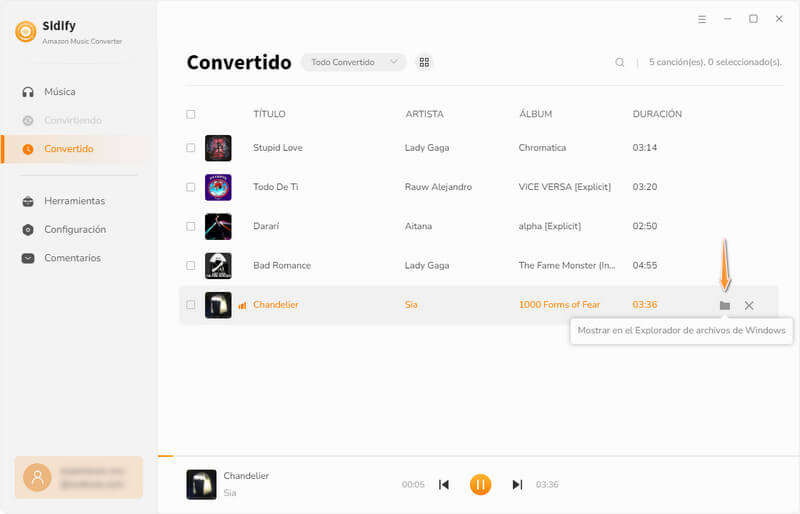Click the TÍTULO column header
Viewport: 800px width, 514px height.
click(x=269, y=114)
